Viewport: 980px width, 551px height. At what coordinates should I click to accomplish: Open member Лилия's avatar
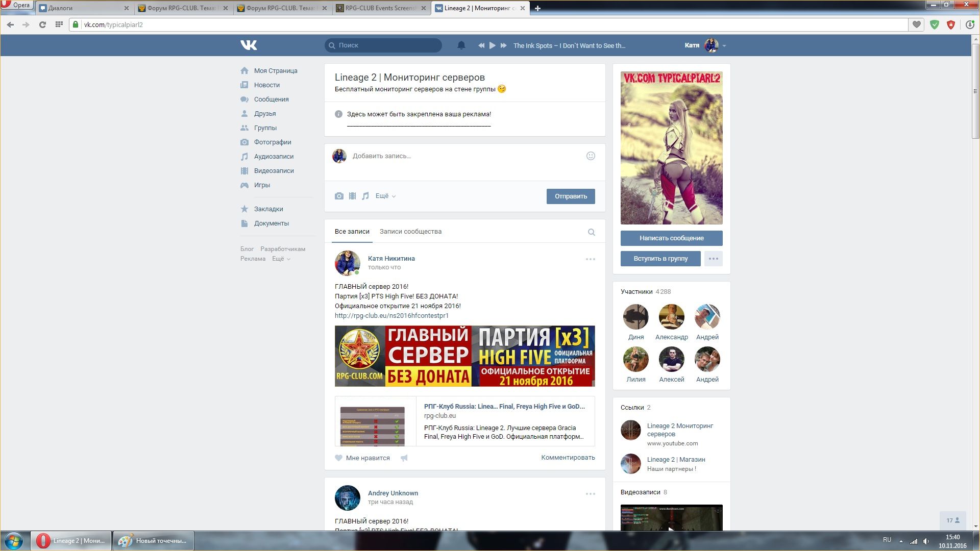click(x=636, y=359)
